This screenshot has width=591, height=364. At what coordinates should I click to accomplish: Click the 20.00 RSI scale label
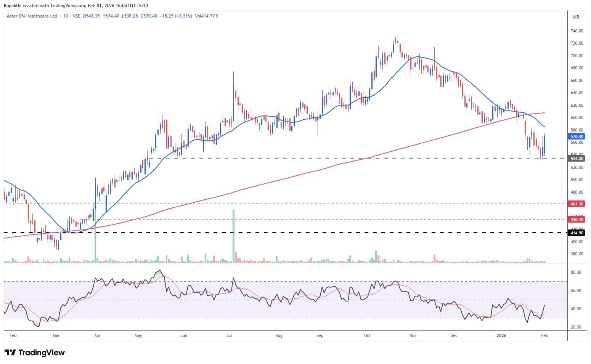point(576,327)
